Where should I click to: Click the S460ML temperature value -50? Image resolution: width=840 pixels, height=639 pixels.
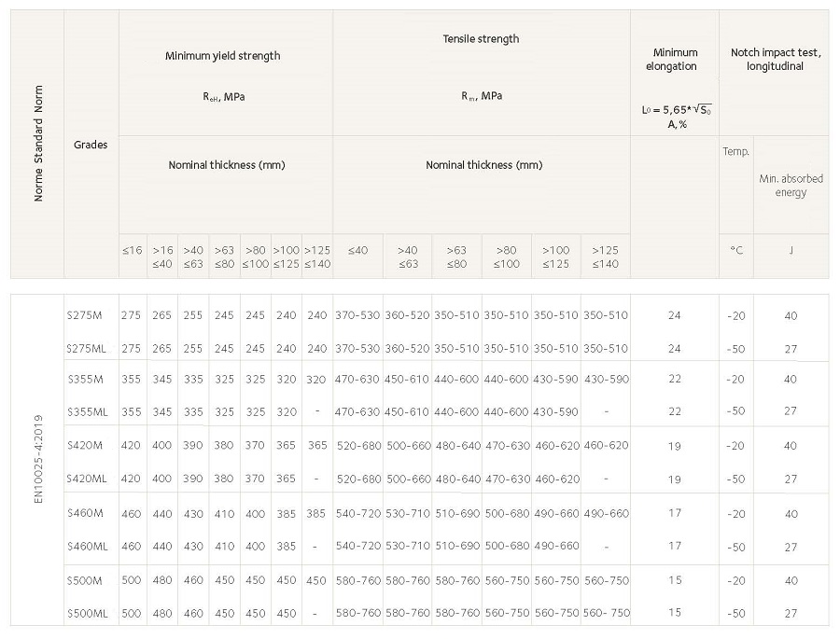click(735, 548)
